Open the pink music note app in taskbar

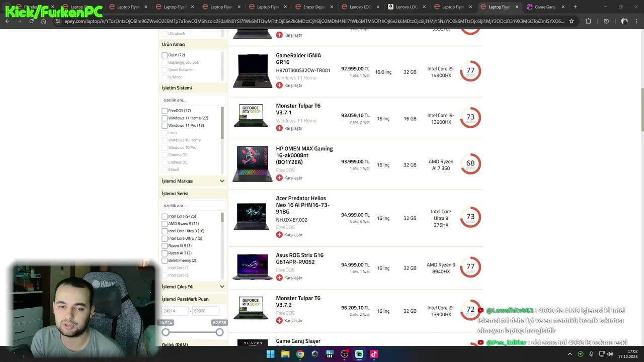point(374,354)
